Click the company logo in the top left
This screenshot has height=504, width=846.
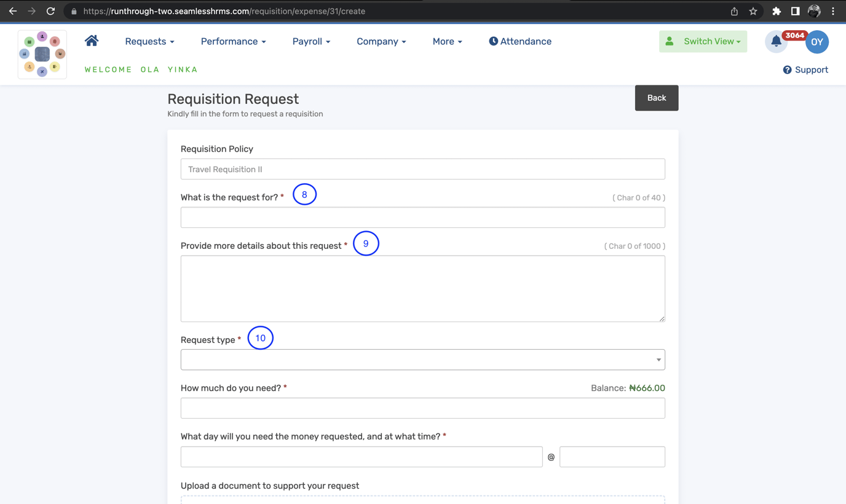coord(42,53)
